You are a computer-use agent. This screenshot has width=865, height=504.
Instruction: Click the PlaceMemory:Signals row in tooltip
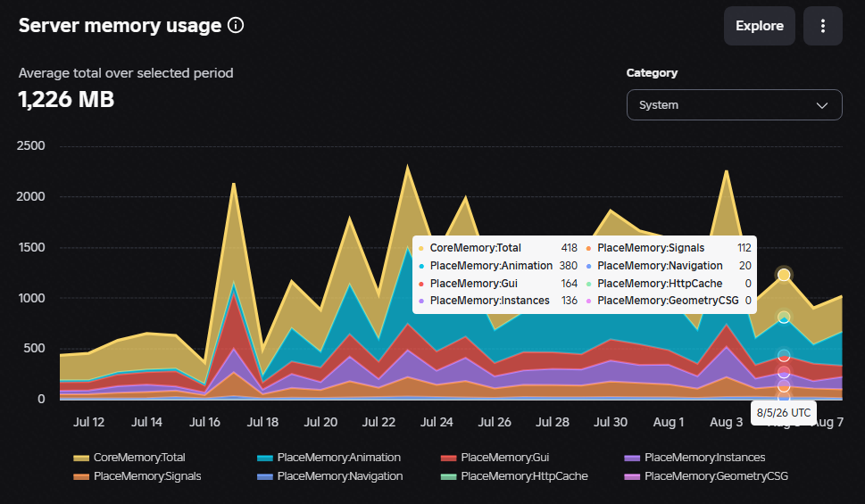pos(668,248)
